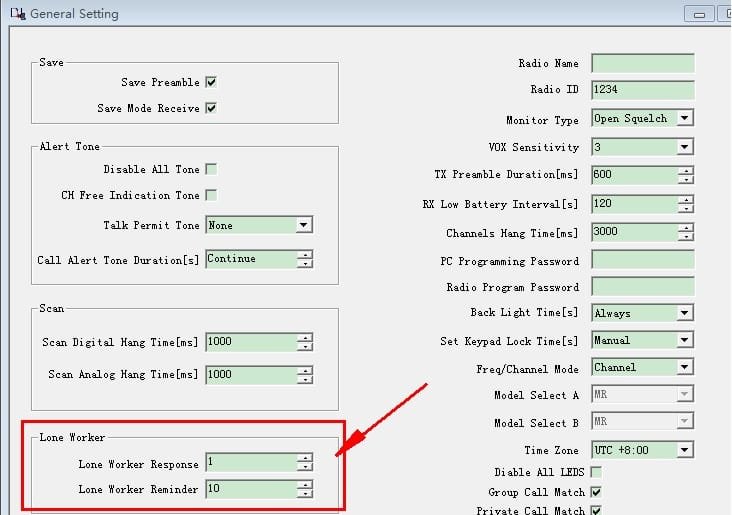Click the PC Programming Password field
This screenshot has height=515, width=732.
pyautogui.click(x=642, y=260)
